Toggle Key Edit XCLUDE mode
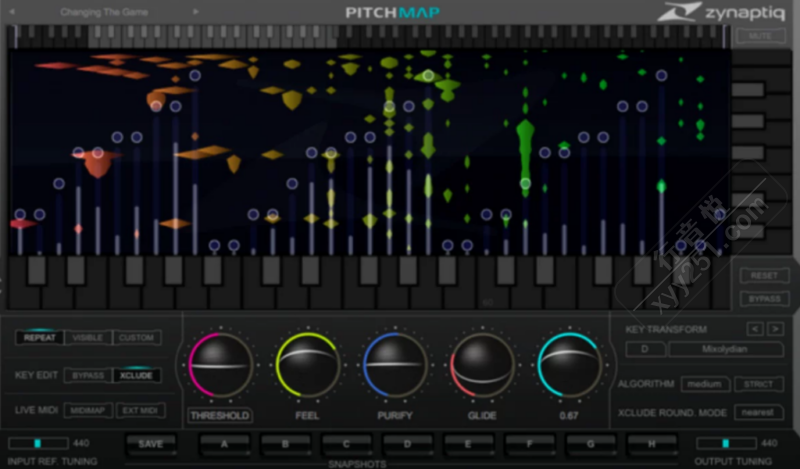This screenshot has width=800, height=469. [136, 376]
